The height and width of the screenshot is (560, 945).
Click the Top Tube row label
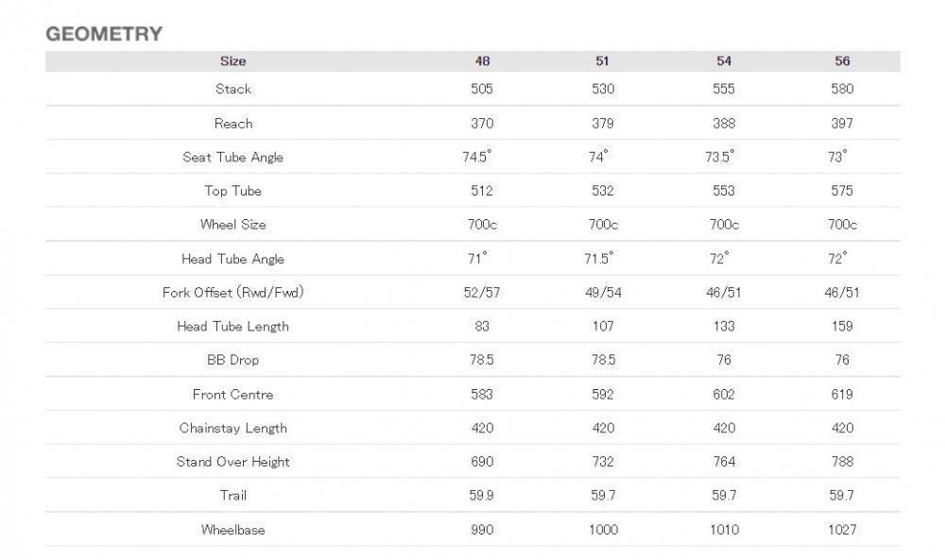coord(232,191)
